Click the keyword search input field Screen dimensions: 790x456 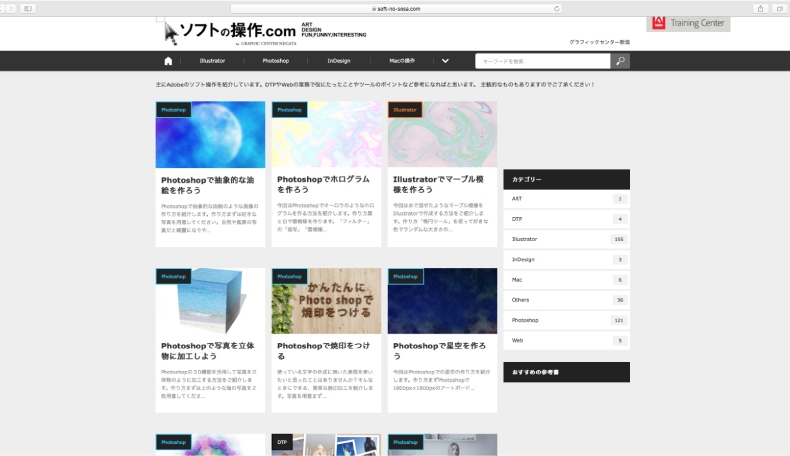click(x=543, y=61)
